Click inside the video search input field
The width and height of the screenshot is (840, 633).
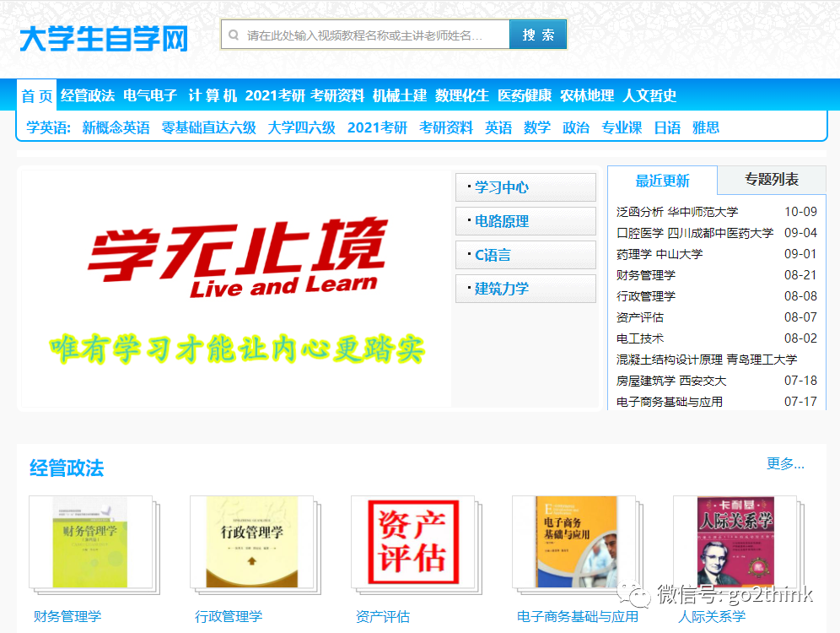[363, 35]
